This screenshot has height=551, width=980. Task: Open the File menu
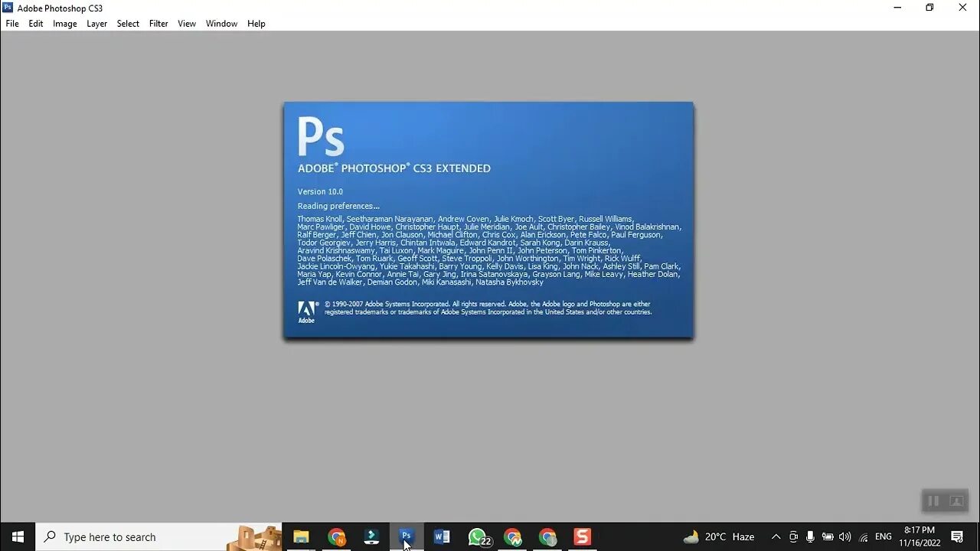tap(12, 24)
